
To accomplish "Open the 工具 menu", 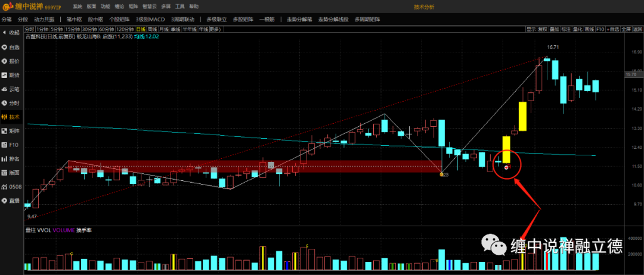I will (180, 7).
